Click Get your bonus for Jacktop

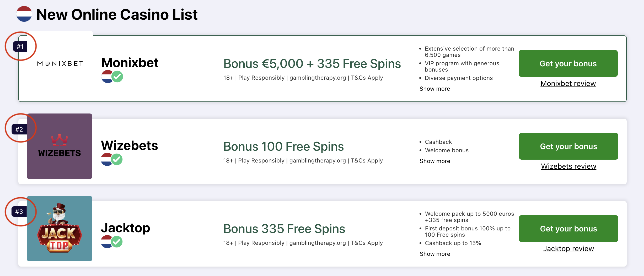click(x=568, y=229)
